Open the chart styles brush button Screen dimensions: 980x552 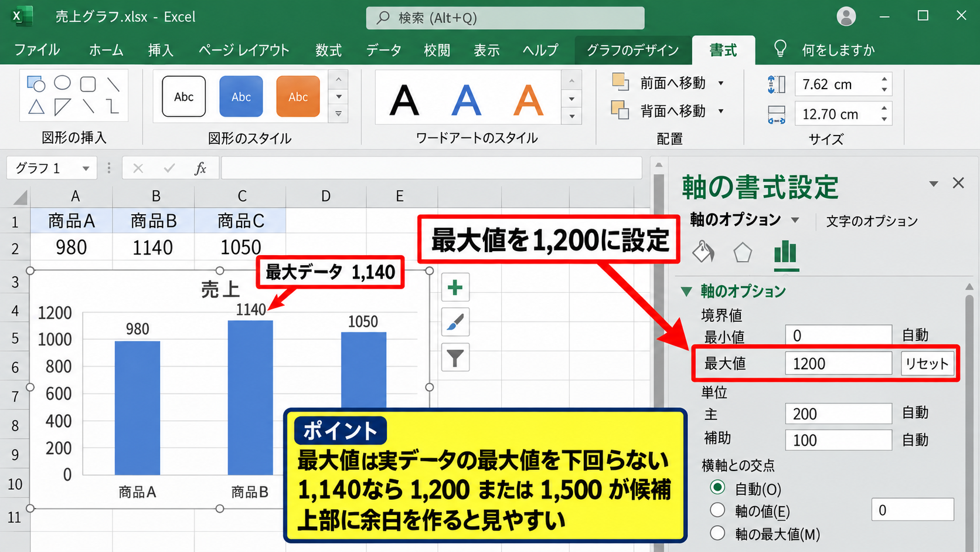pos(455,322)
